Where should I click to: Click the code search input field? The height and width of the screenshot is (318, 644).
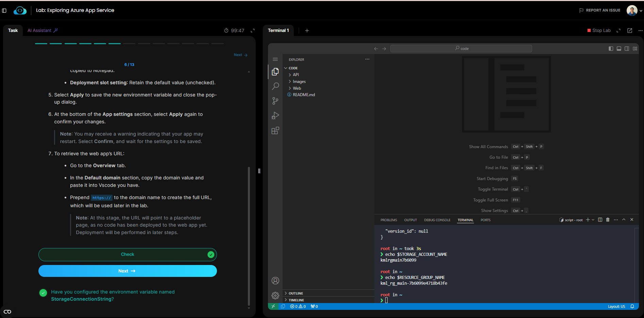461,49
